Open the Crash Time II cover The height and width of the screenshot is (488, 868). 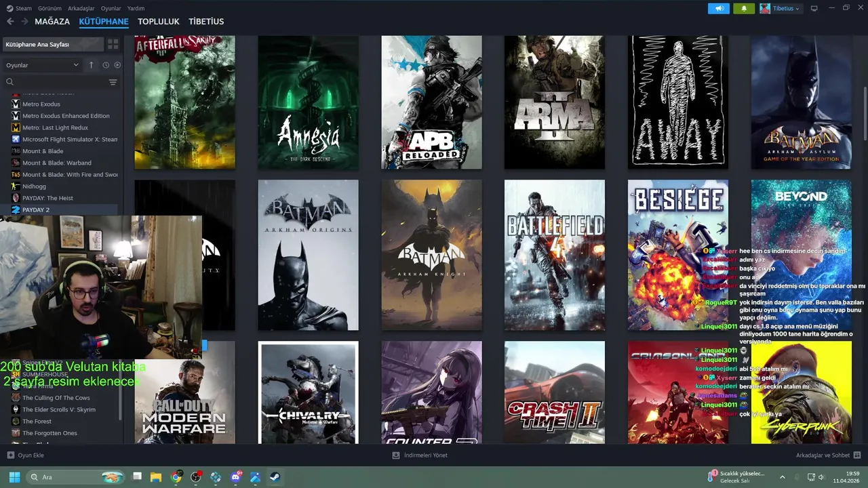555,393
